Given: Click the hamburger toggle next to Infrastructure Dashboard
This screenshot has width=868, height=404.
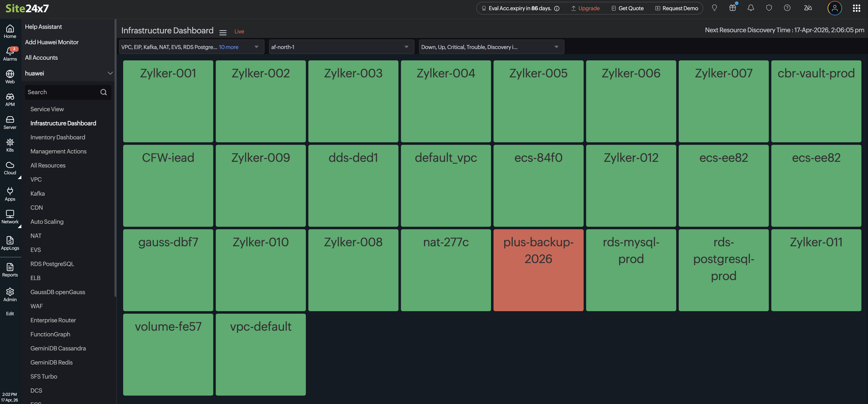Looking at the screenshot, I should tap(223, 32).
